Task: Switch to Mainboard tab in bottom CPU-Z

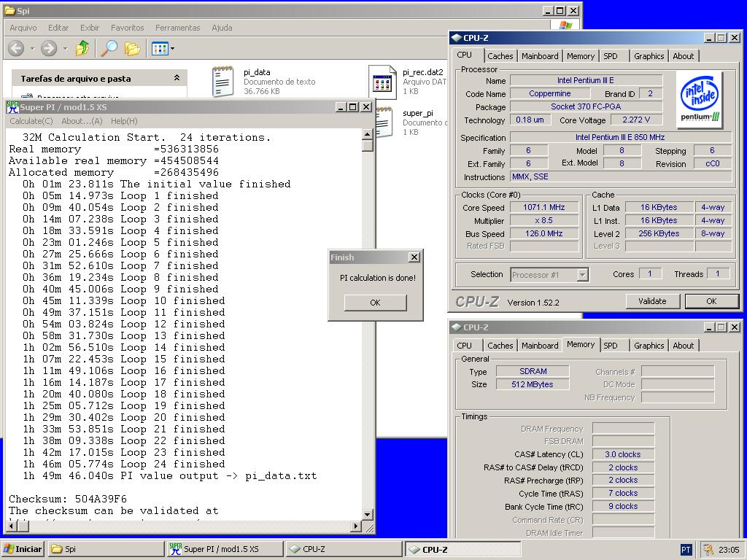Action: point(540,346)
